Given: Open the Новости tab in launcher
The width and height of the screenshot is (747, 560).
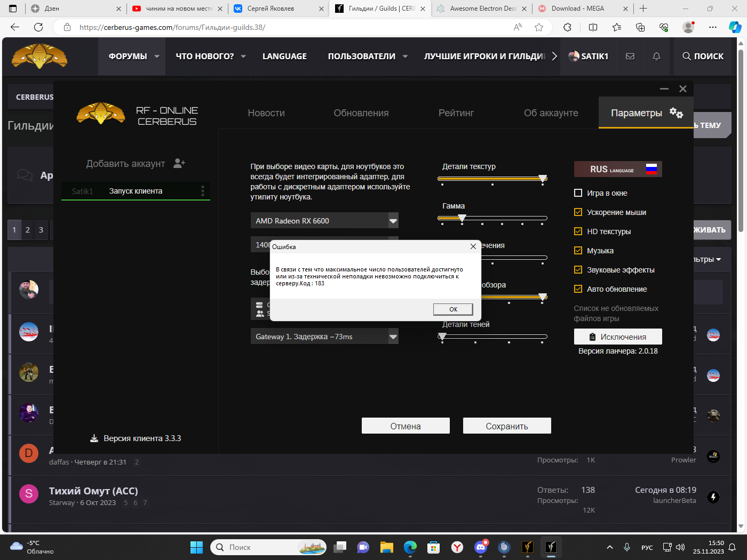Looking at the screenshot, I should tap(266, 113).
